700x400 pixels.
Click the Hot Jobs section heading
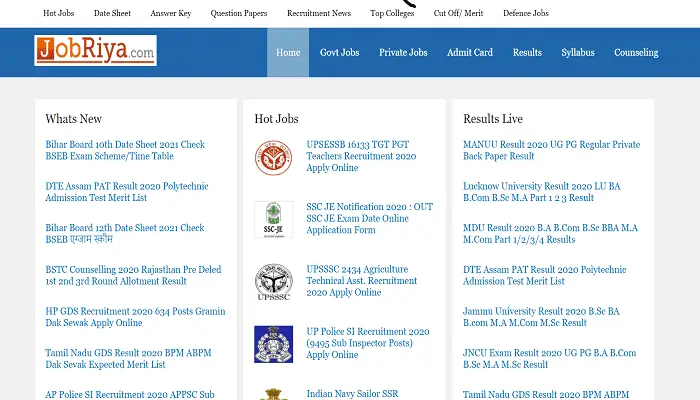[x=276, y=119]
